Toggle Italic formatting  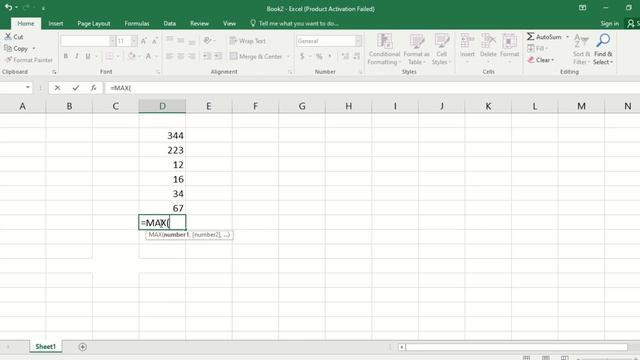pos(77,56)
